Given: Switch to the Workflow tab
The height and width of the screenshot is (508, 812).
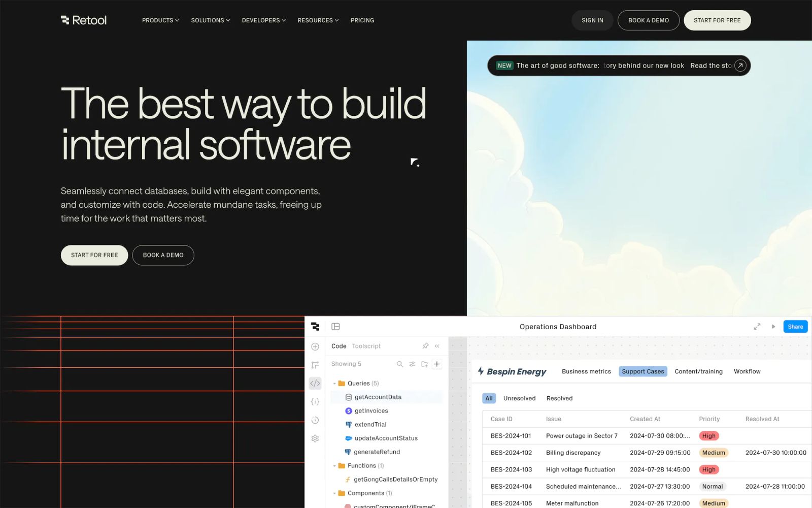Looking at the screenshot, I should 747,371.
